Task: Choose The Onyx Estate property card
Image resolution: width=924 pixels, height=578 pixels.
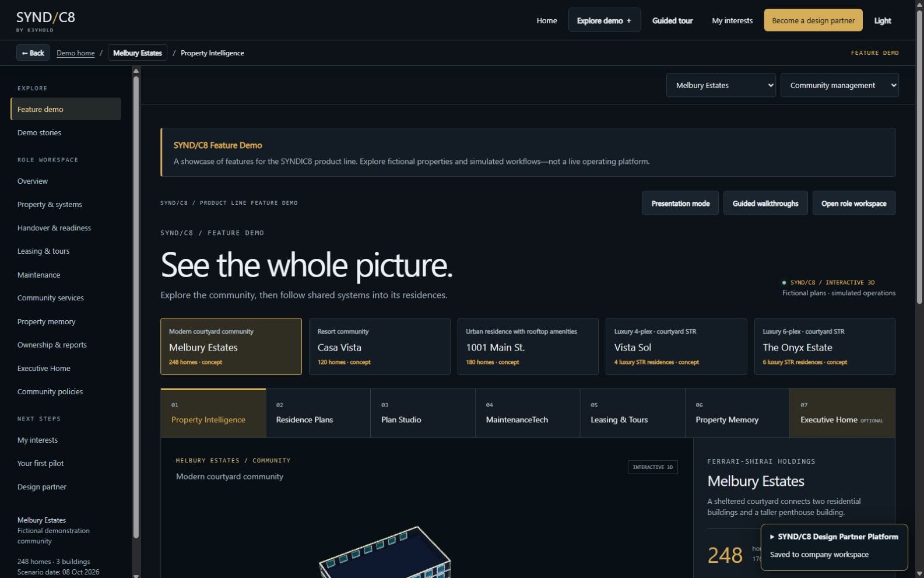Action: click(825, 346)
